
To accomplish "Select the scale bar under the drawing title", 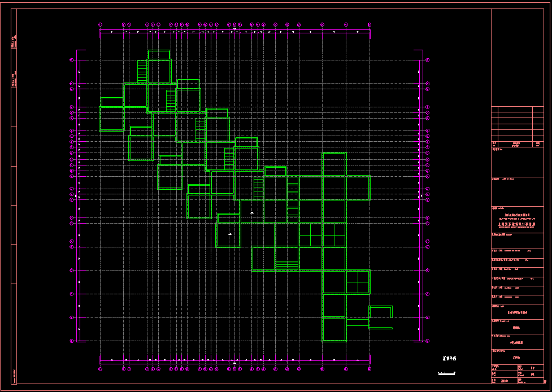I will coord(447,373).
